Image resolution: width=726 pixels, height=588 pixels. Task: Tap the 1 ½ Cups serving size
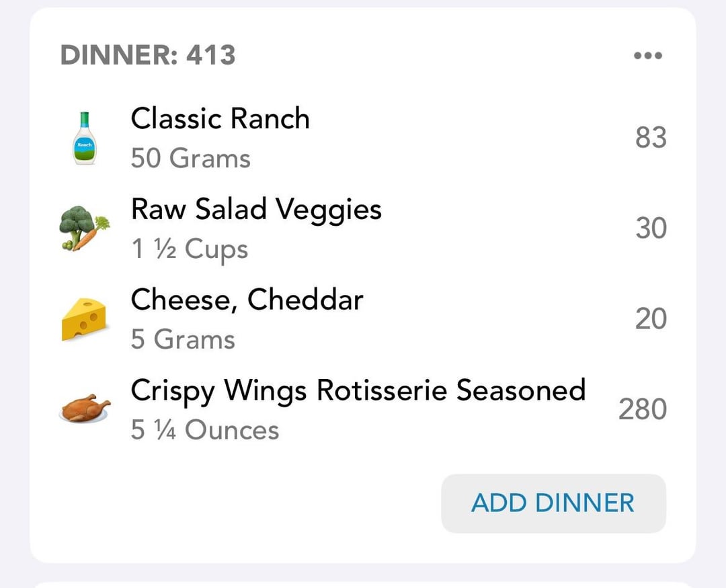(x=190, y=250)
